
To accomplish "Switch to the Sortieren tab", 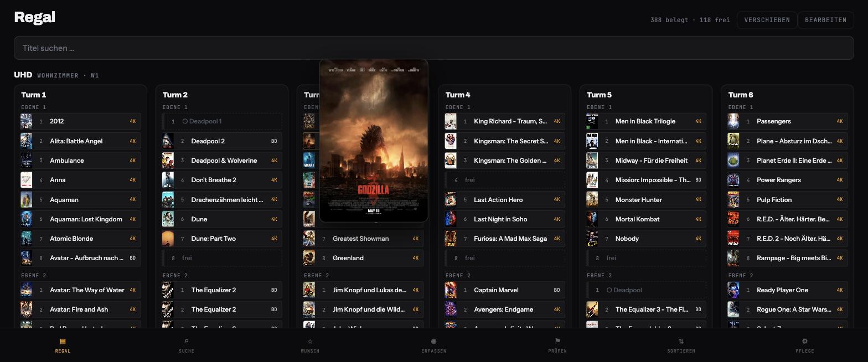I will pos(681,345).
